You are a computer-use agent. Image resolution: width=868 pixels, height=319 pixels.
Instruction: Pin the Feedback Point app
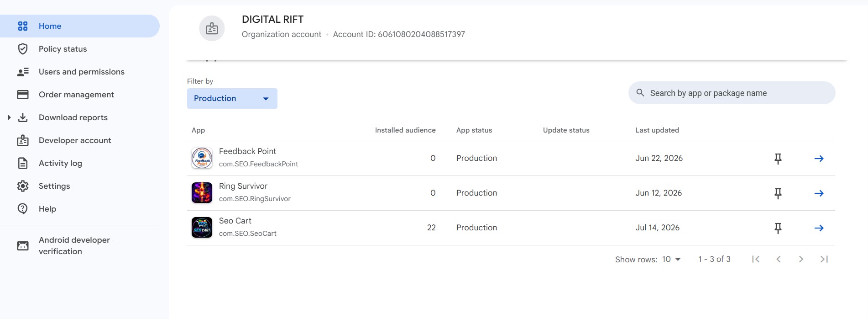tap(778, 159)
